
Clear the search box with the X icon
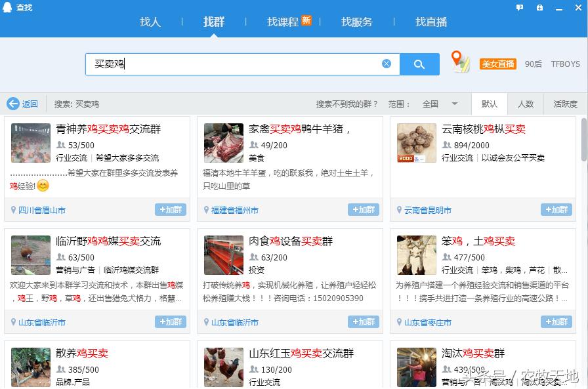point(387,63)
